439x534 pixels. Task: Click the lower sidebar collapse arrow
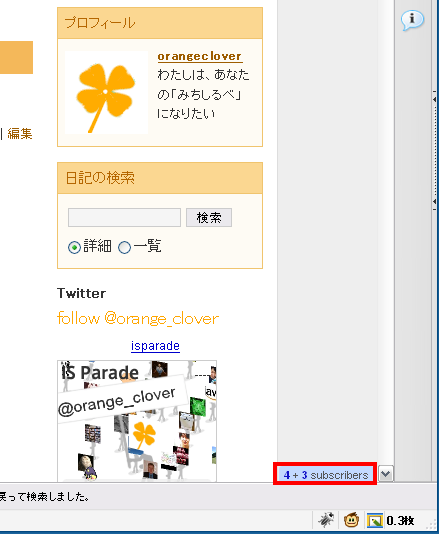tap(435, 202)
